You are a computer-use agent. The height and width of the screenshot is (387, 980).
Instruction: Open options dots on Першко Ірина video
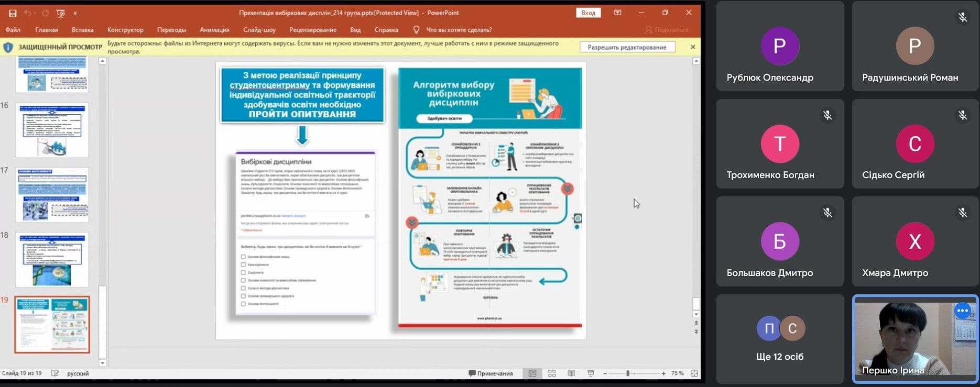pyautogui.click(x=962, y=311)
